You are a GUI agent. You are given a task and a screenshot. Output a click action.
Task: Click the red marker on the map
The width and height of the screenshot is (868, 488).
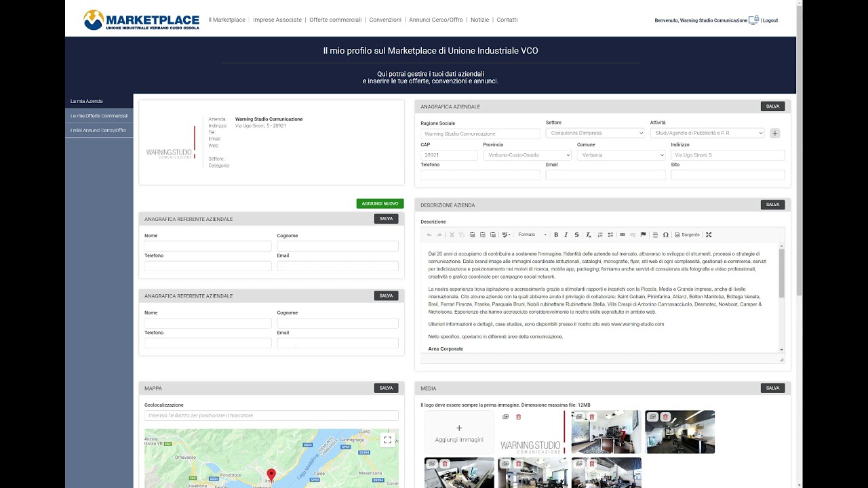point(271,474)
